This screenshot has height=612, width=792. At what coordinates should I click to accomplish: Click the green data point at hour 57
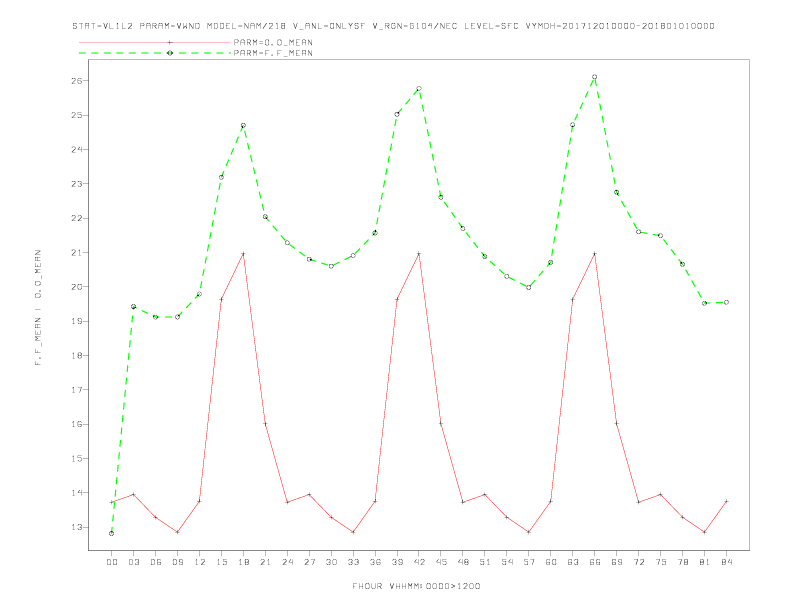pos(529,287)
